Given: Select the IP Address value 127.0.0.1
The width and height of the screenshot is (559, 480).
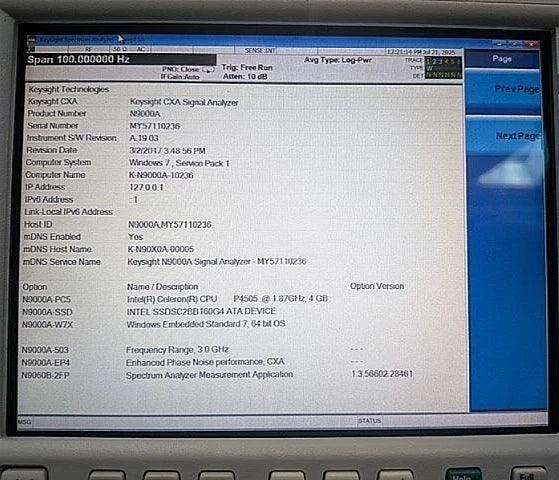Looking at the screenshot, I should point(146,187).
